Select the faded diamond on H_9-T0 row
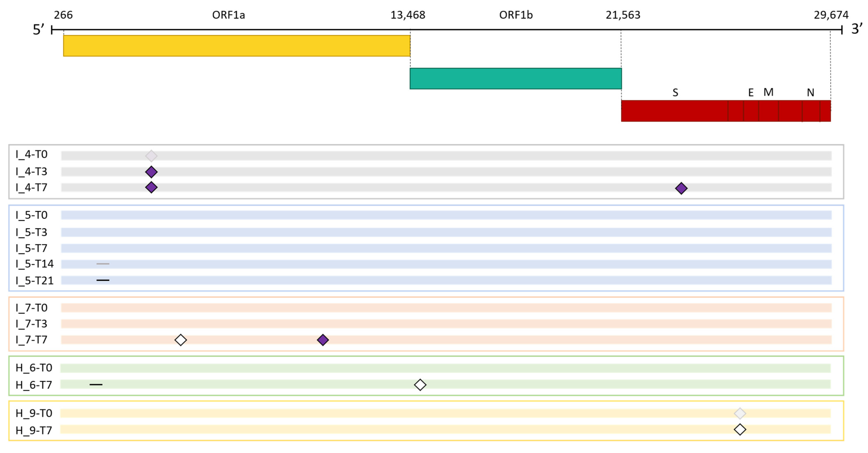The width and height of the screenshot is (868, 453). point(740,413)
